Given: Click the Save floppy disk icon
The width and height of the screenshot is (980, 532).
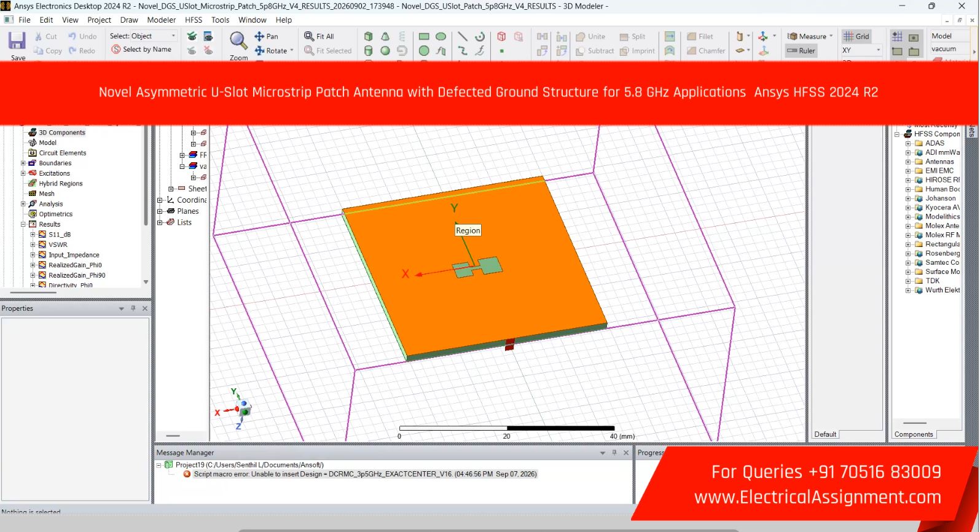Looking at the screenshot, I should tap(17, 41).
